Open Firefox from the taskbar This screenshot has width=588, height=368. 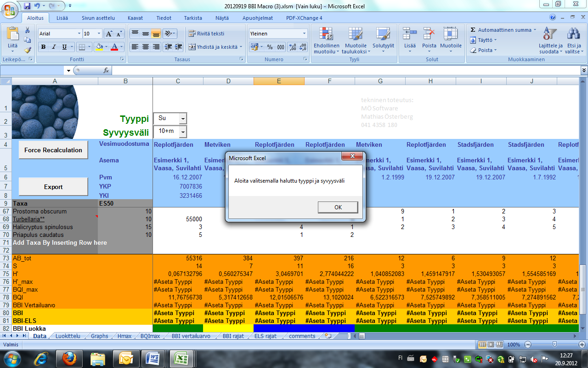pos(68,358)
